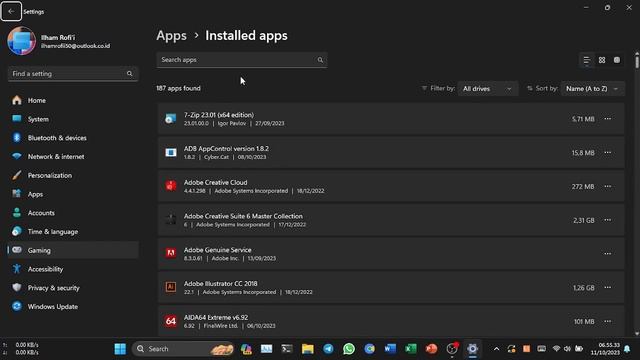640x360 pixels.
Task: Click the magnifier in Search apps box
Action: point(320,60)
